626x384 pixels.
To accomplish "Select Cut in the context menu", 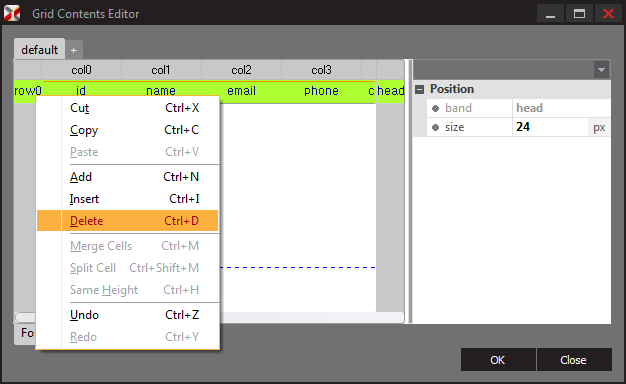I will [127, 108].
